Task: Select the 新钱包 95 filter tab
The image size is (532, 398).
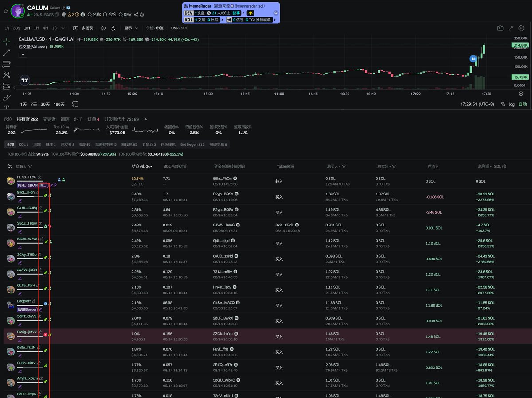Action: [129, 144]
